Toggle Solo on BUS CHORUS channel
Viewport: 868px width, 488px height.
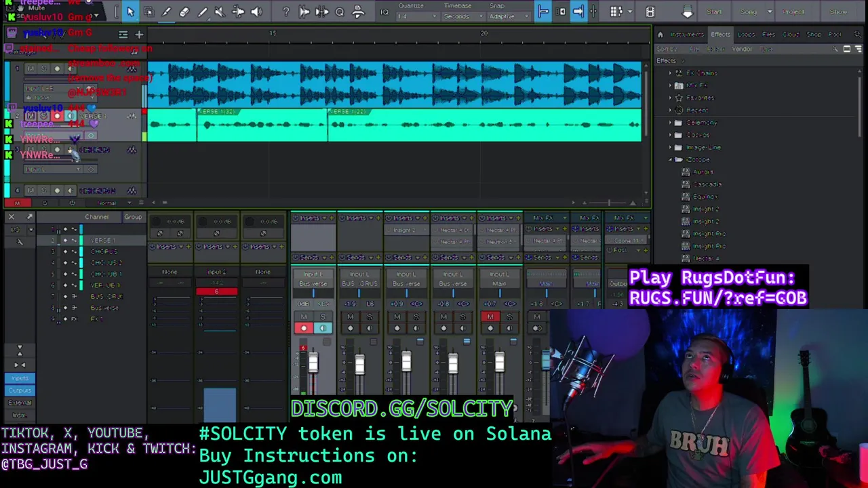tap(369, 317)
